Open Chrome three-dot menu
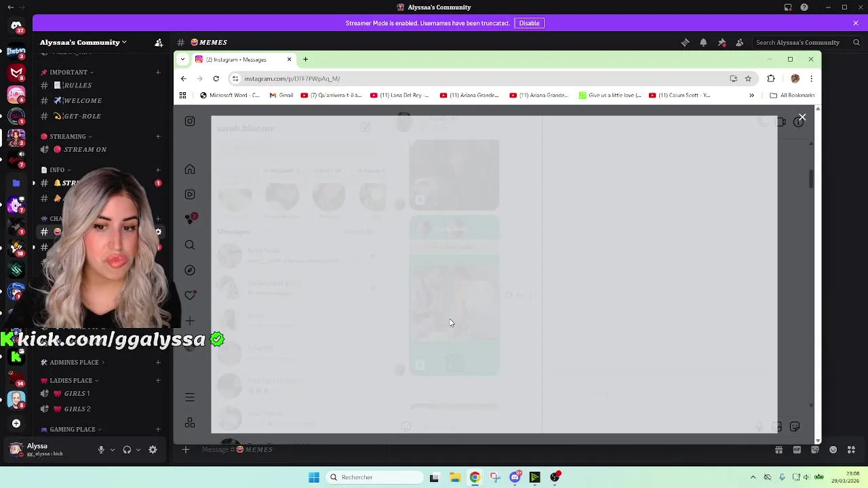 (811, 79)
